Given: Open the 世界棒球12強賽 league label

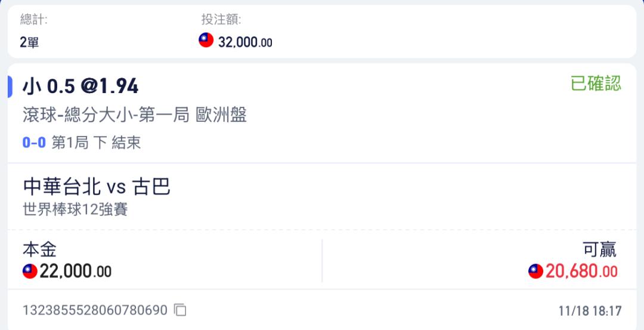Looking at the screenshot, I should [75, 209].
